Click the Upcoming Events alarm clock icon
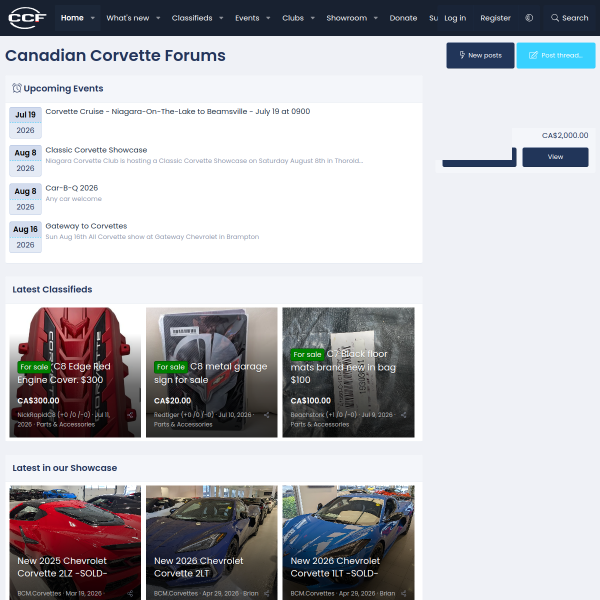 coord(17,88)
